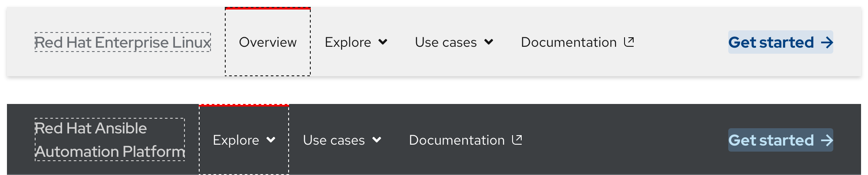Viewport: 868px width, 175px height.
Task: Click external link icon in dark bar
Action: tap(517, 139)
